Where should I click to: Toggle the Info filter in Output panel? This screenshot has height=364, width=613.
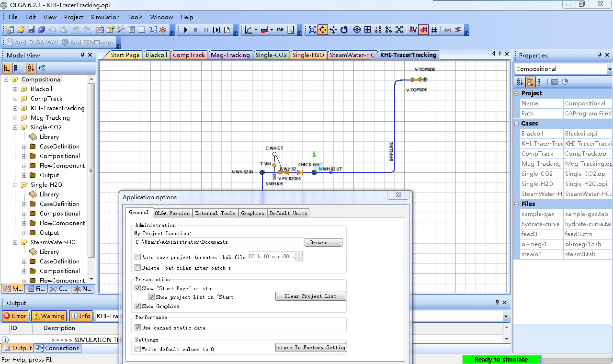pos(81,316)
